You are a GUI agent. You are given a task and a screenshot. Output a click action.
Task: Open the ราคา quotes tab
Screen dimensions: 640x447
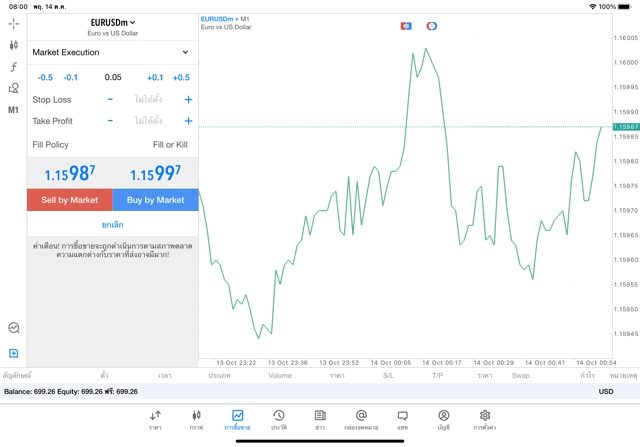pyautogui.click(x=155, y=420)
